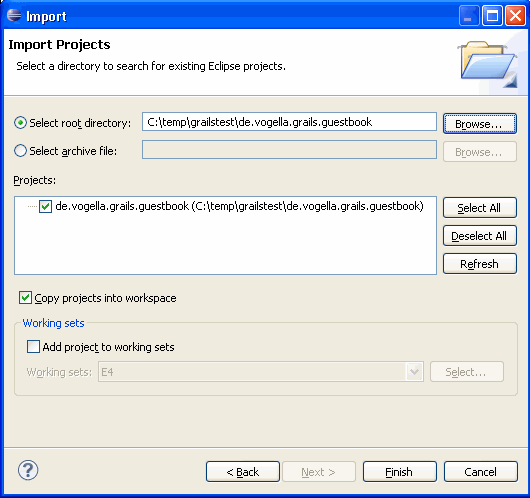Screen dimensions: 530x498
Task: Choose the Select root directory radio option
Action: pos(20,123)
